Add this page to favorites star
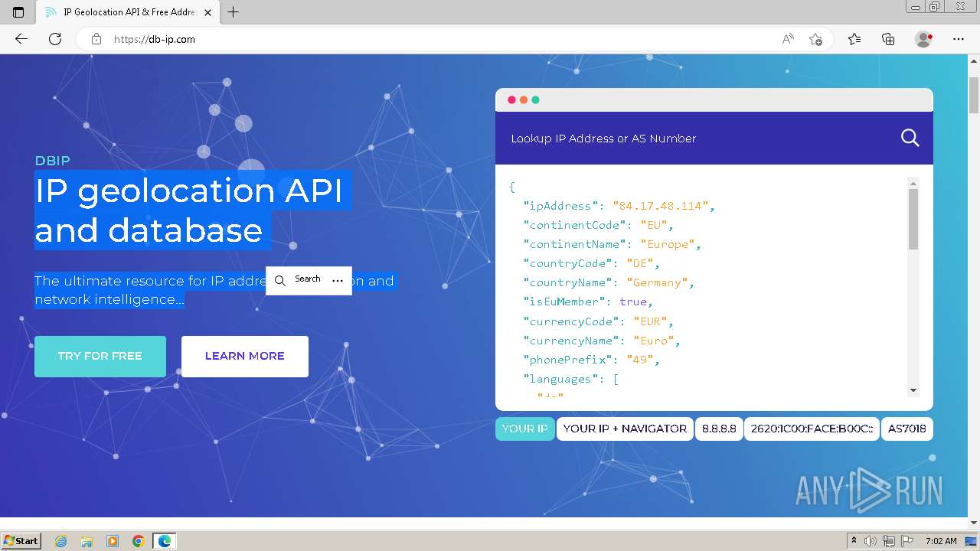The image size is (980, 551). pos(816,39)
